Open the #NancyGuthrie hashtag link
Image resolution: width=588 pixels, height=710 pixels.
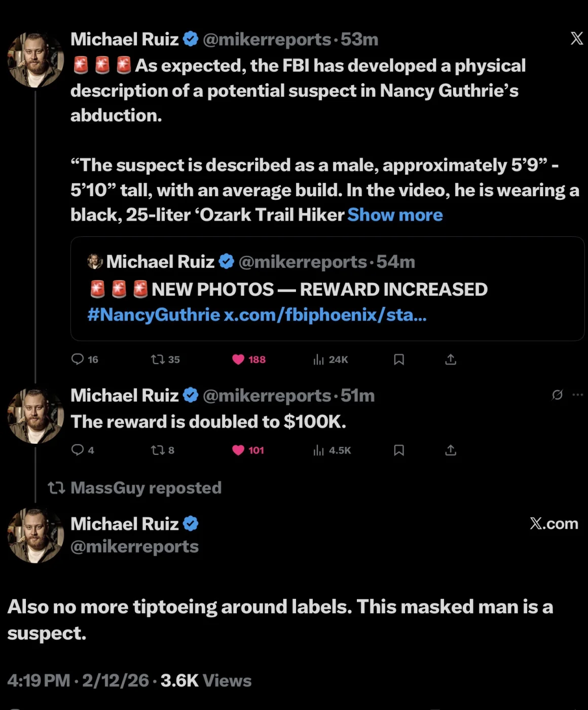tap(153, 315)
